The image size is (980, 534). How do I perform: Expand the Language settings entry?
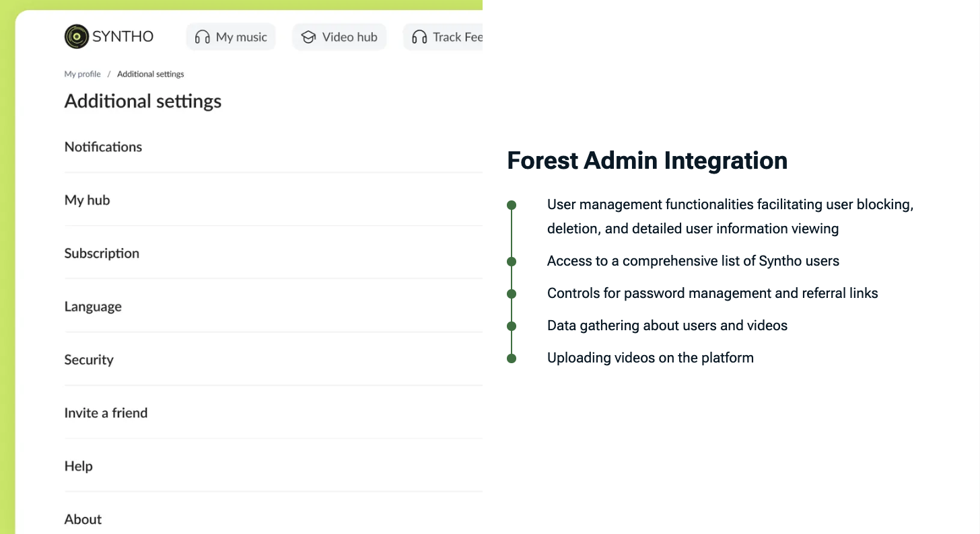pos(93,306)
